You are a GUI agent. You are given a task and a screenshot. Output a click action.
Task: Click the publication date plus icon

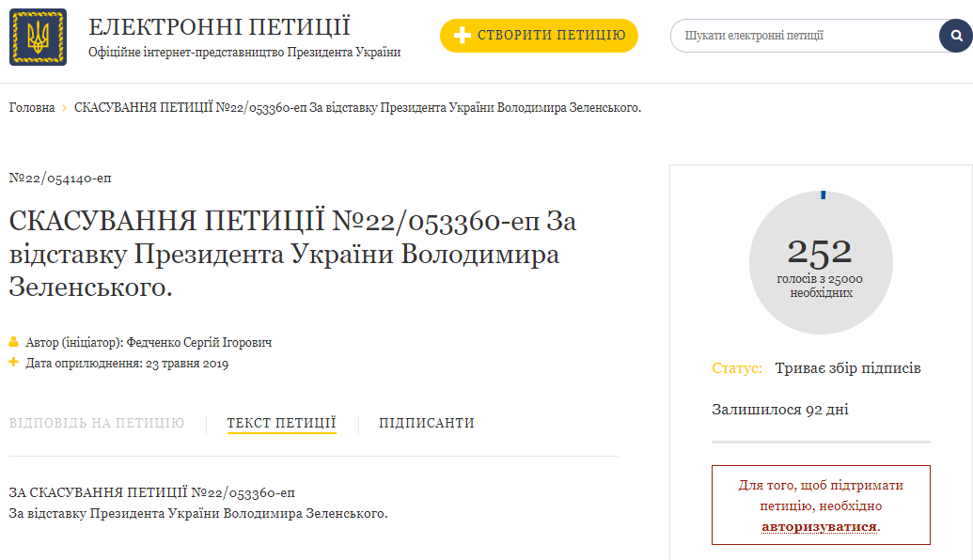[14, 363]
